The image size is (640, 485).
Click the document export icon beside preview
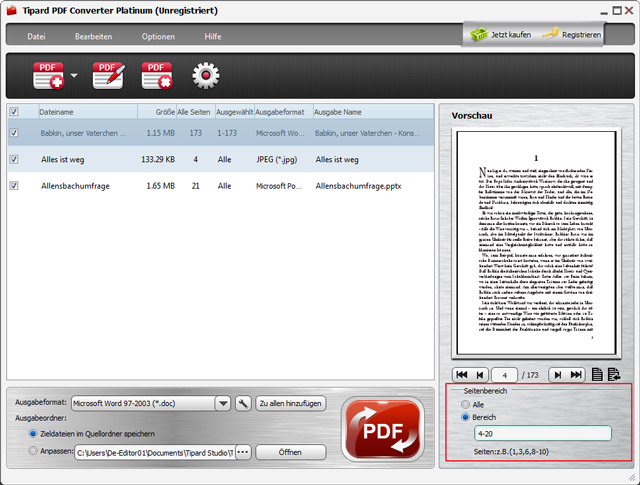point(614,374)
